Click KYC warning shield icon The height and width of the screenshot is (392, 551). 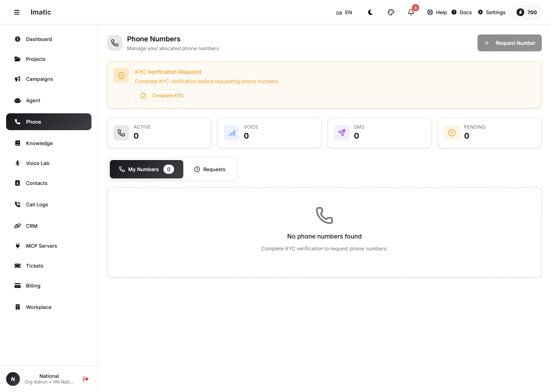[x=121, y=75]
